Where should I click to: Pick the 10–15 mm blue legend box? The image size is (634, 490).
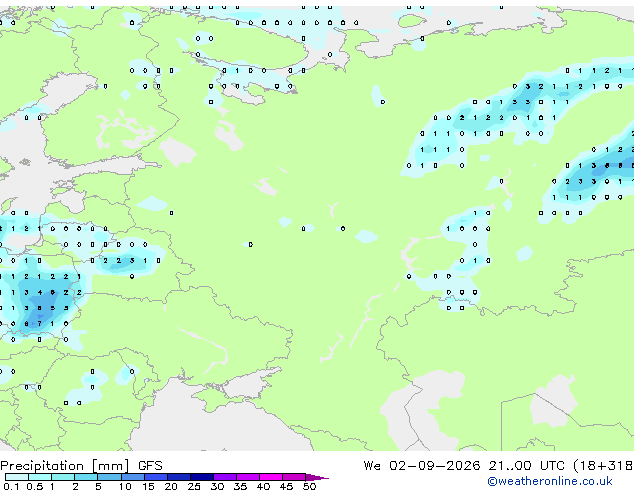132,477
